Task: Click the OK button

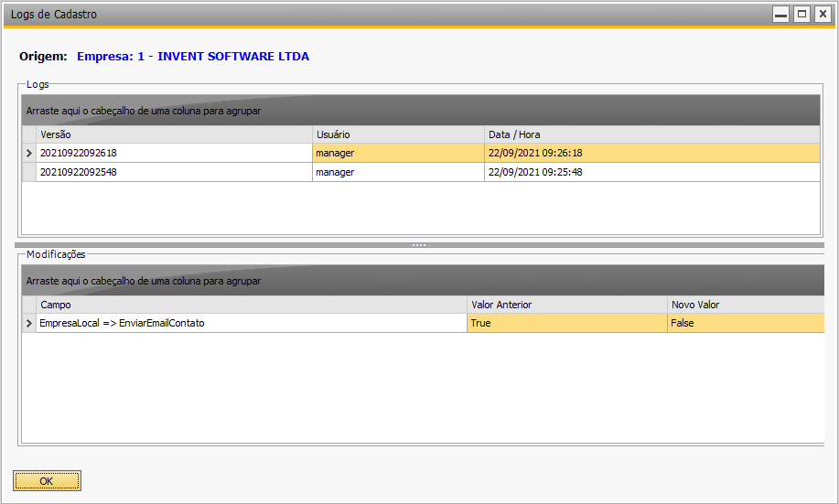Action: [x=47, y=481]
